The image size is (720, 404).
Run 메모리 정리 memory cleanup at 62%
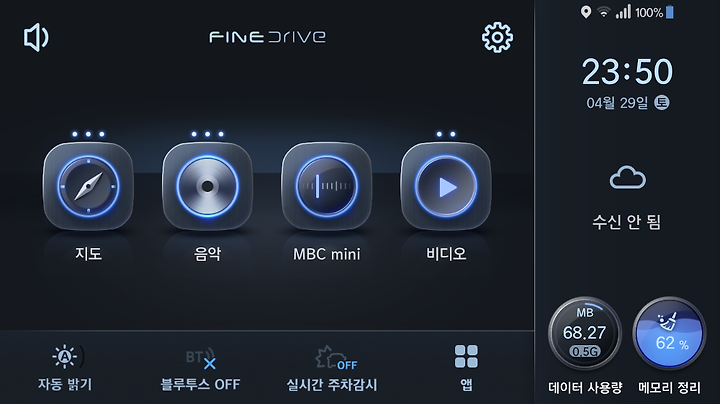pos(669,333)
